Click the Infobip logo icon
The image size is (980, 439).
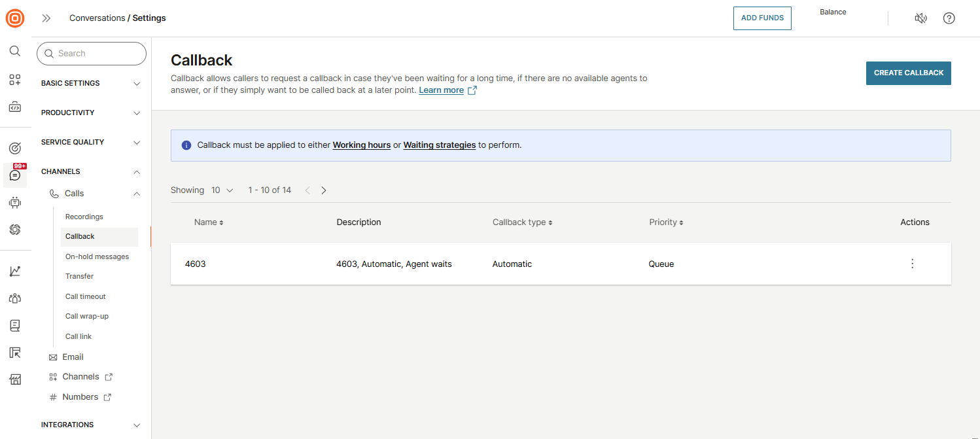[x=15, y=18]
